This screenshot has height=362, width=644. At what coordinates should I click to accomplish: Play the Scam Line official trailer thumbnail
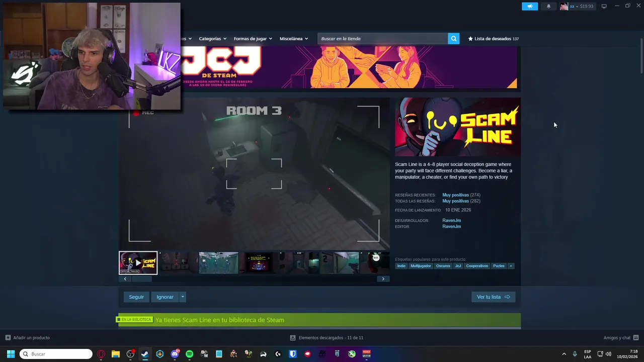coord(138,263)
